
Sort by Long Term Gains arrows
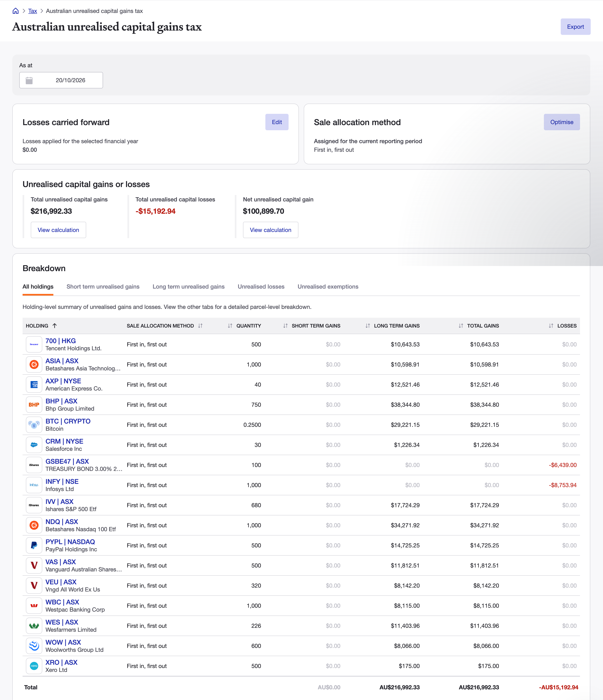[x=368, y=326]
